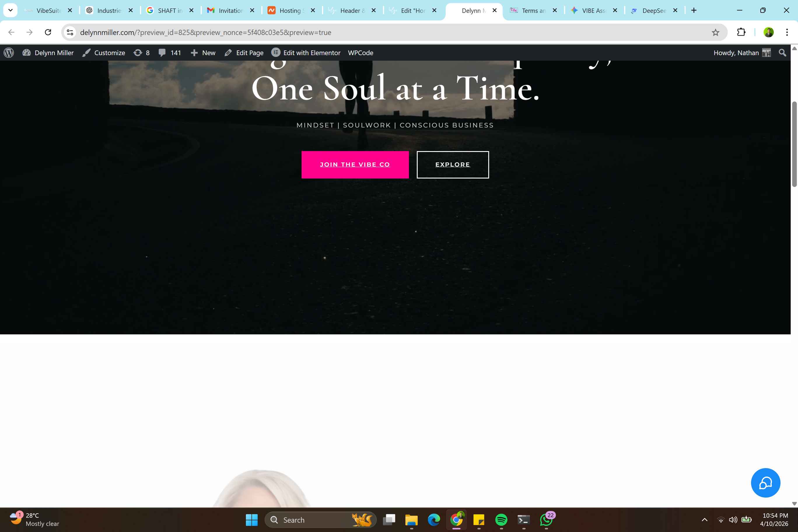Open the Customize option

104,52
